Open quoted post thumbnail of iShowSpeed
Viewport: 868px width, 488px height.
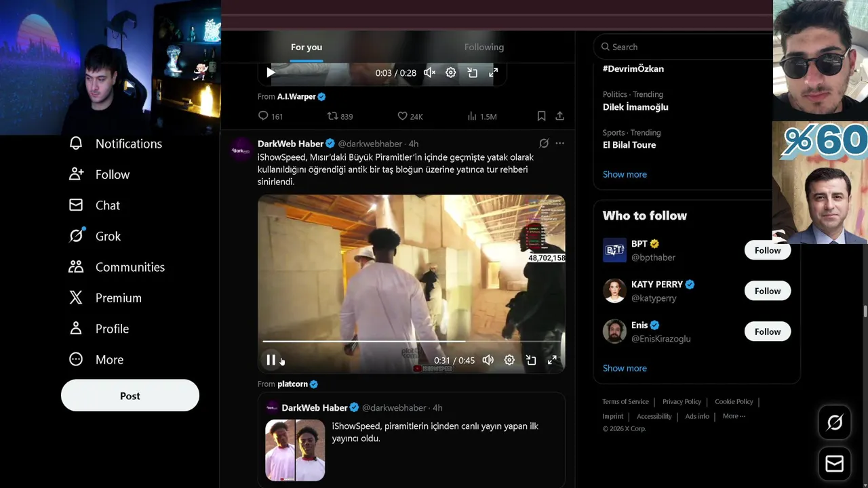[295, 450]
